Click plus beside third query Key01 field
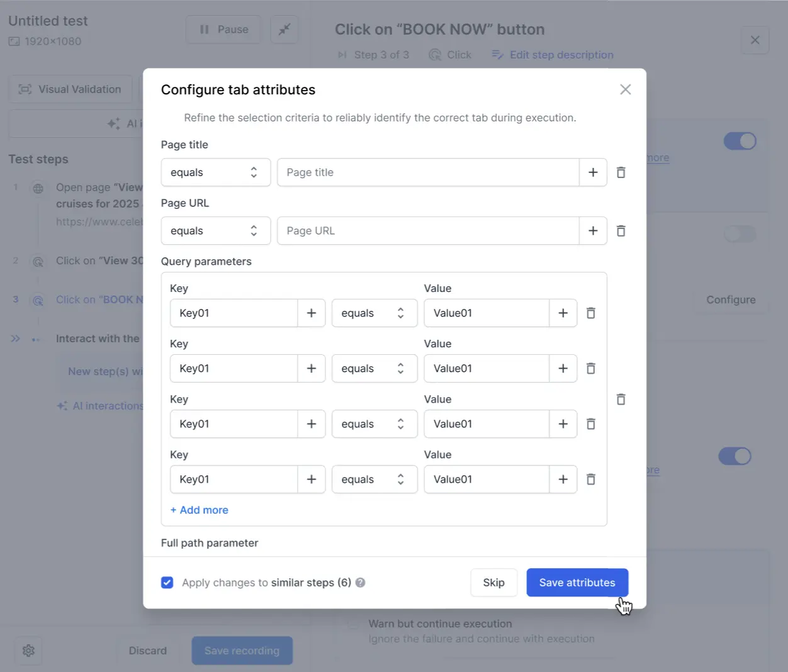788x672 pixels. [x=312, y=424]
